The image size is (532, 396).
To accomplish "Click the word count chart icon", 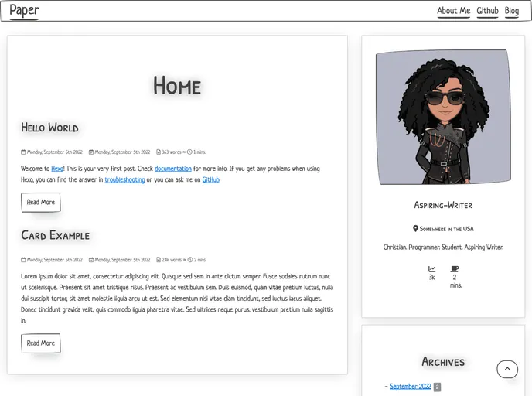I will pyautogui.click(x=431, y=269).
